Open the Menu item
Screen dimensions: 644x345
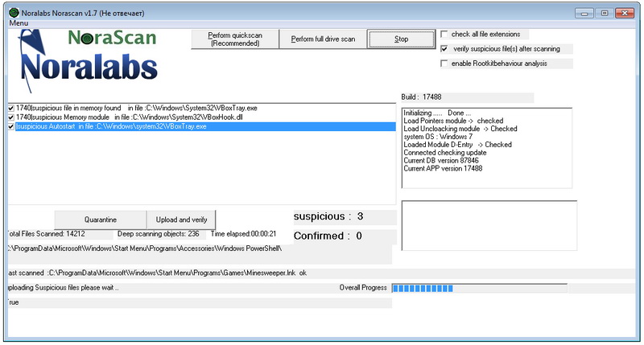(x=19, y=23)
